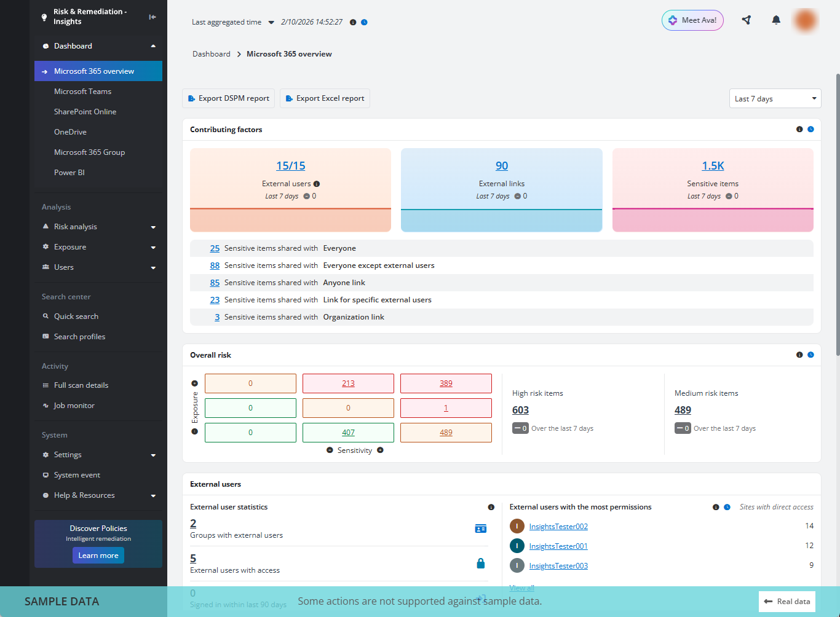This screenshot has height=617, width=840.
Task: Click info icon for users with most permissions
Action: pyautogui.click(x=716, y=507)
